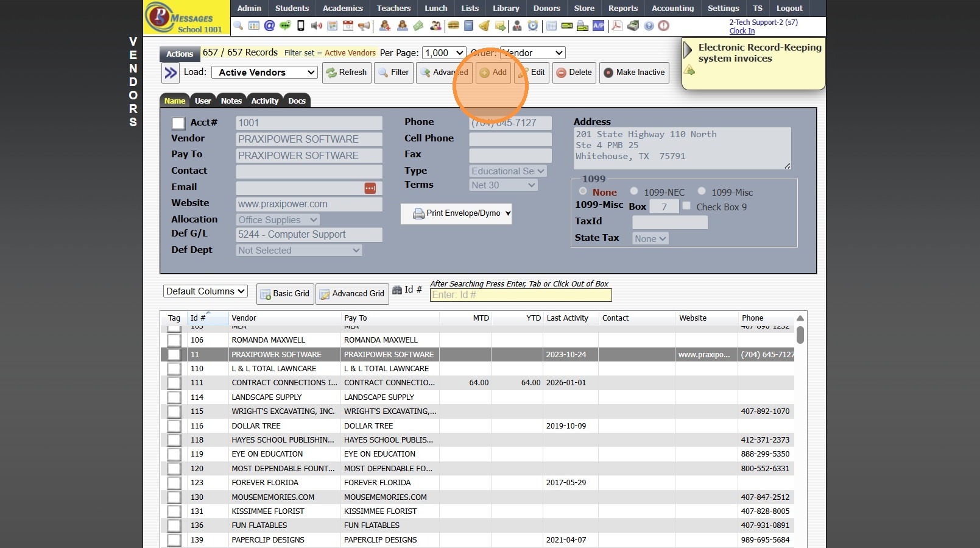Select the 1099-NEC radio button
Viewport: 980px width, 548px height.
pos(634,191)
